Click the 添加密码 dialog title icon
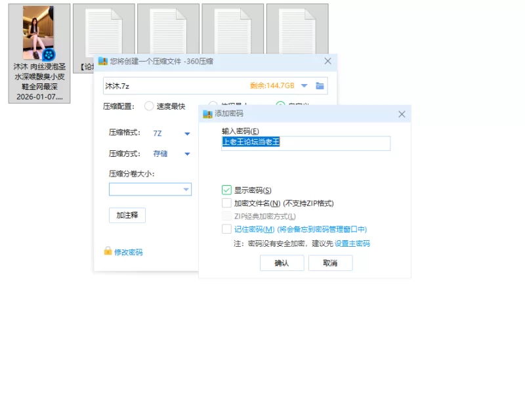This screenshot has height=420, width=525. [x=207, y=114]
